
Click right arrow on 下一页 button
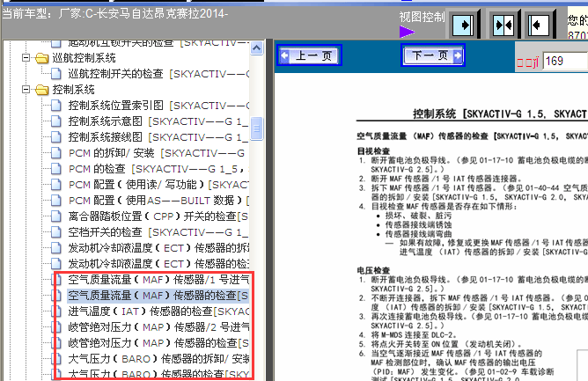458,55
